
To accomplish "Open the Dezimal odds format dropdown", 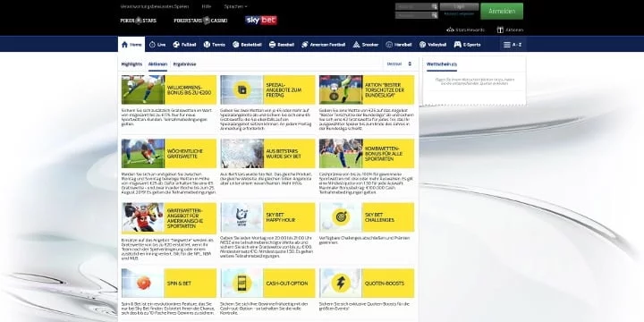I will [399, 64].
